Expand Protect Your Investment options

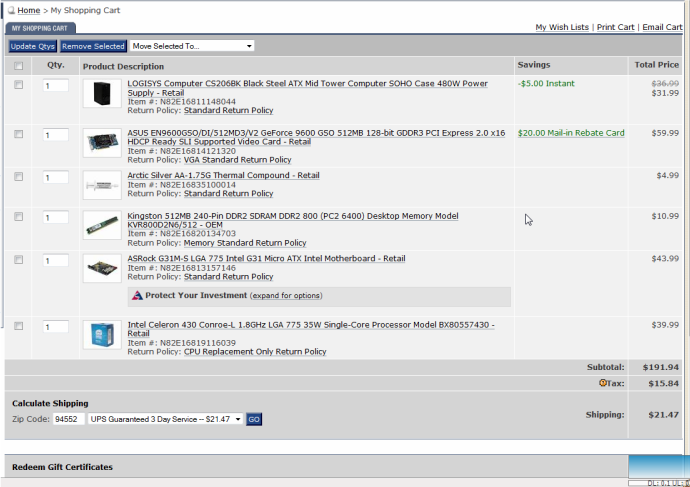click(x=286, y=296)
